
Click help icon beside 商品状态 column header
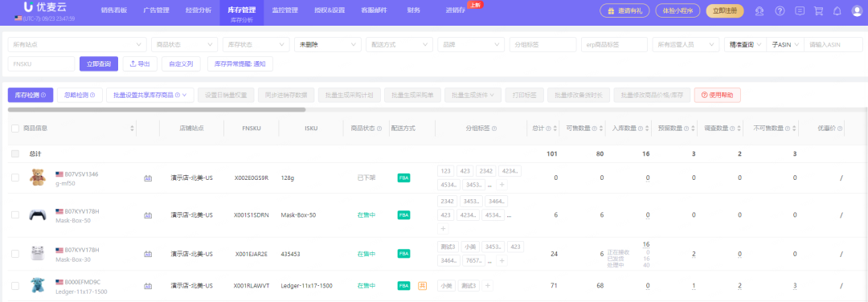pos(379,129)
